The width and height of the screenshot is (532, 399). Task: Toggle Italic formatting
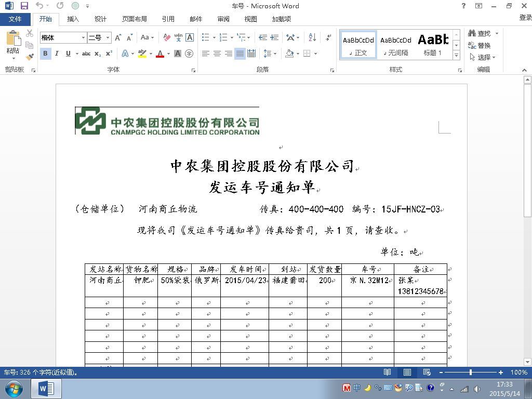click(x=57, y=54)
